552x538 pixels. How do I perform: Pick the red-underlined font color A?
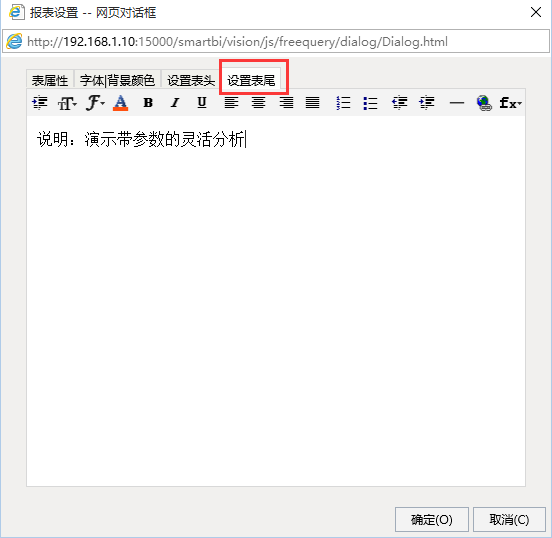click(x=120, y=103)
